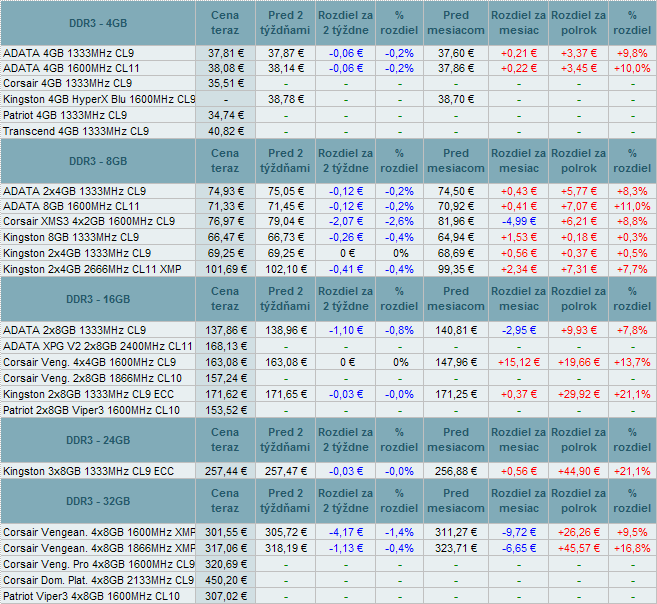
Task: Select 'Corsair Vengean. 4x8GB 1600MHz XMP' name
Action: [x=99, y=532]
